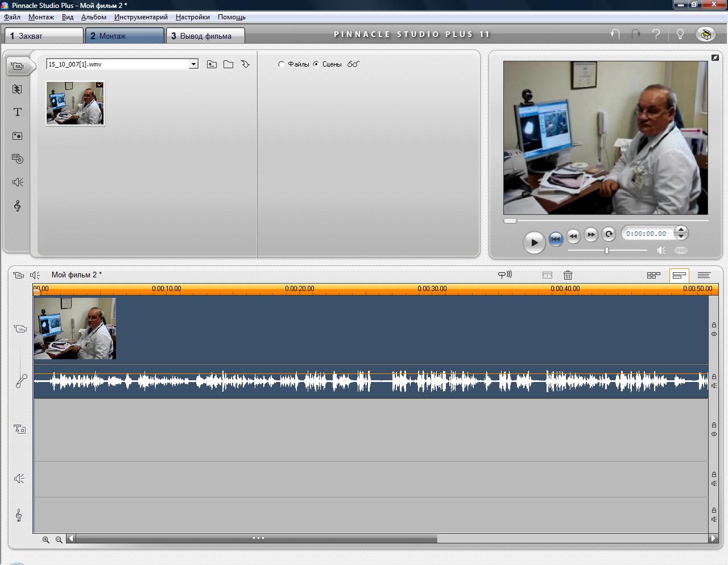Mute the original audio track
The width and height of the screenshot is (728, 565).
click(x=714, y=385)
